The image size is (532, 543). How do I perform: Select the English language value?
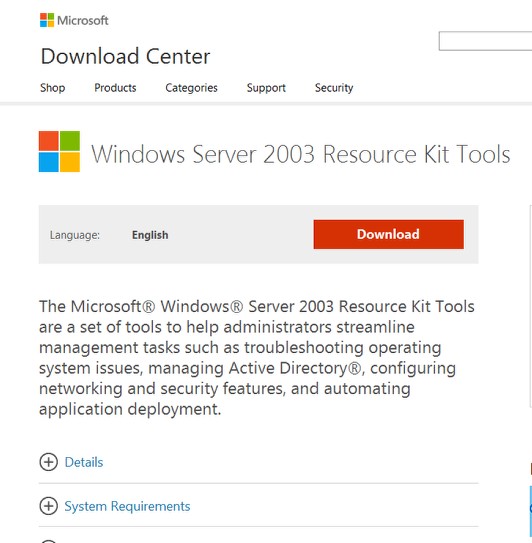(150, 235)
